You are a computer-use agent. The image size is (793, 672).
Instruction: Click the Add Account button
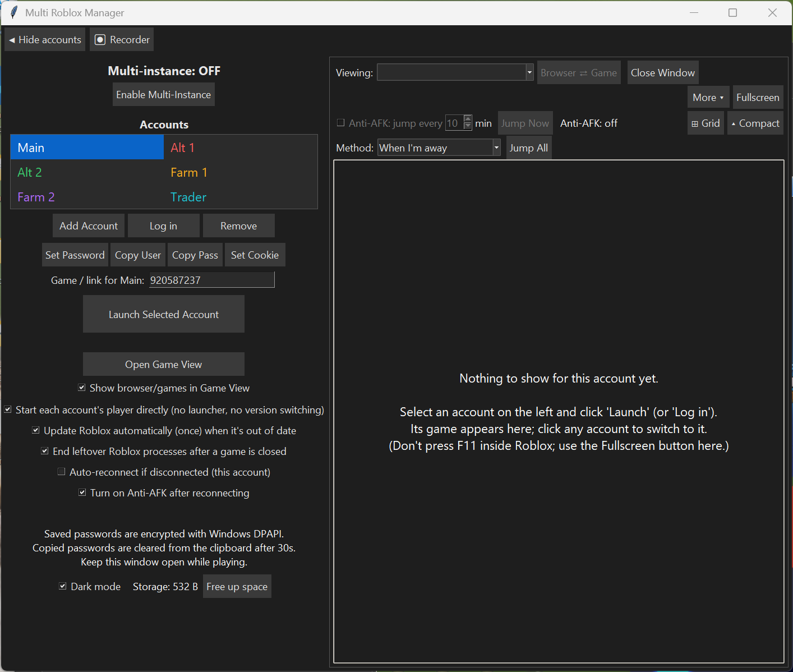pyautogui.click(x=89, y=225)
